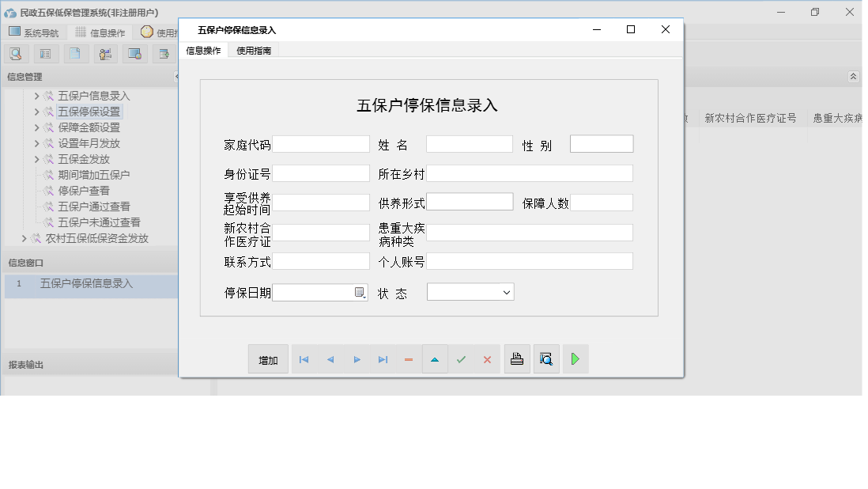The height and width of the screenshot is (489, 868).
Task: Open print preview with the magnifier-document icon
Action: (x=546, y=358)
